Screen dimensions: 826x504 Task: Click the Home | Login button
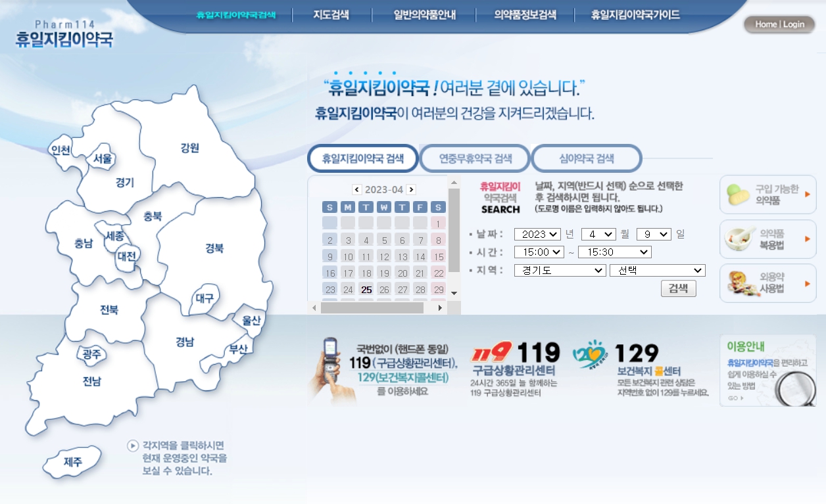pos(779,24)
